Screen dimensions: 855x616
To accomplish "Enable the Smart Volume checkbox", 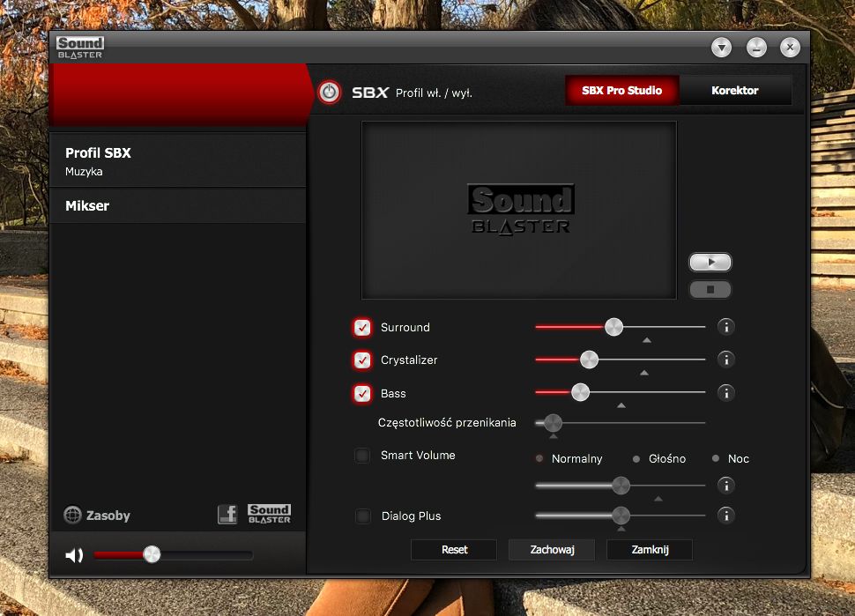I will point(362,456).
